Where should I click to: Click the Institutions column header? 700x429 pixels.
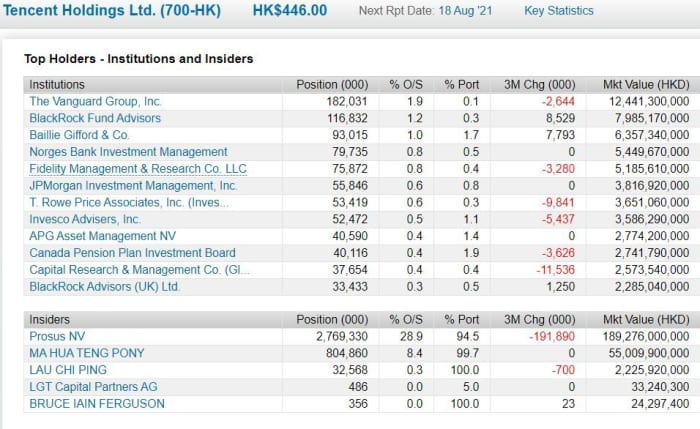[x=57, y=85]
